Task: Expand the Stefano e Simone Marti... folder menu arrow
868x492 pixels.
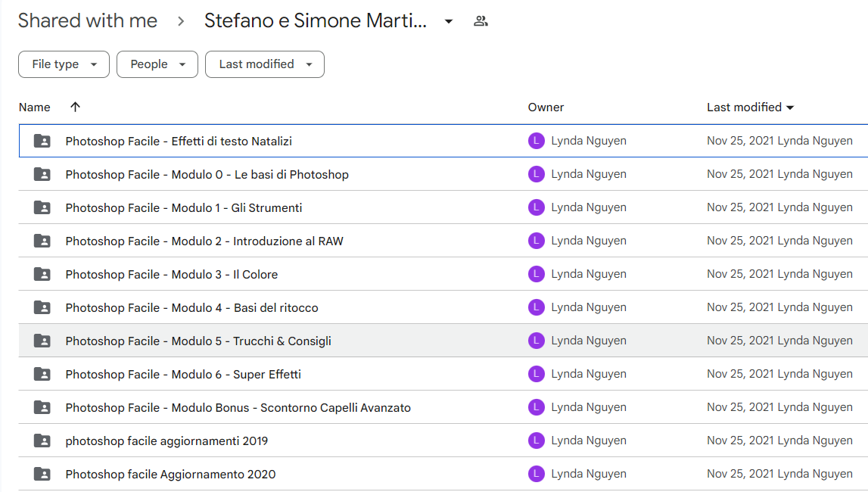Action: coord(449,22)
